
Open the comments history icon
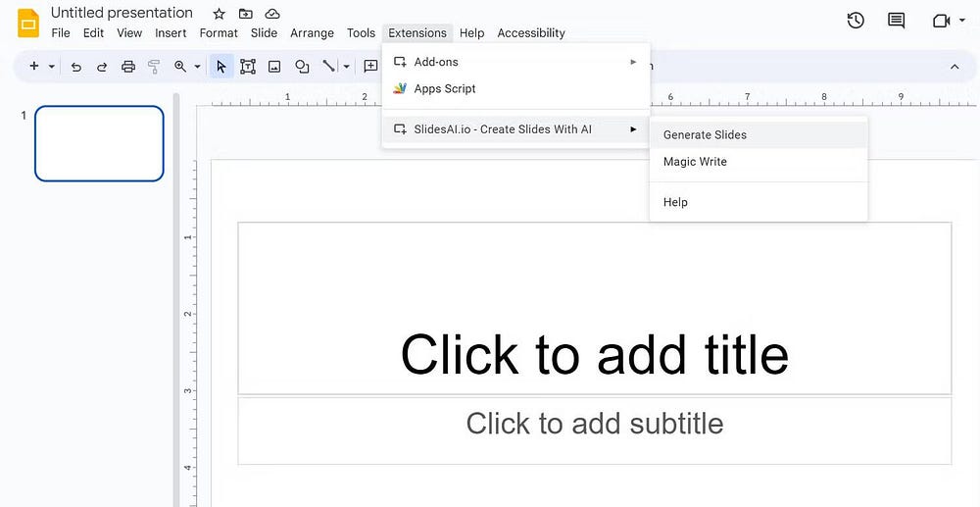(x=896, y=21)
